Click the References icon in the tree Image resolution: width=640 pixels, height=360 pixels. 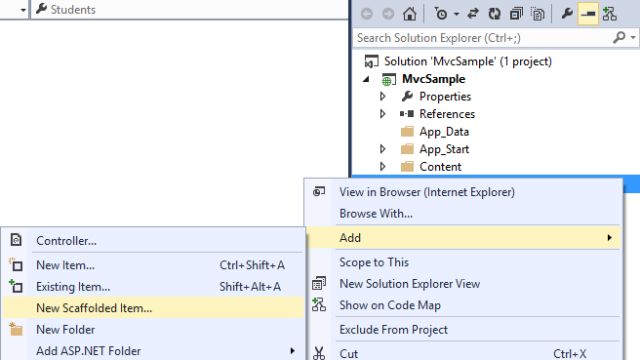[407, 114]
